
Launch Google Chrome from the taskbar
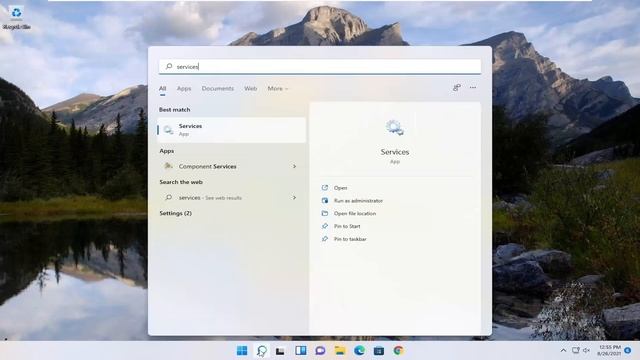click(x=398, y=351)
